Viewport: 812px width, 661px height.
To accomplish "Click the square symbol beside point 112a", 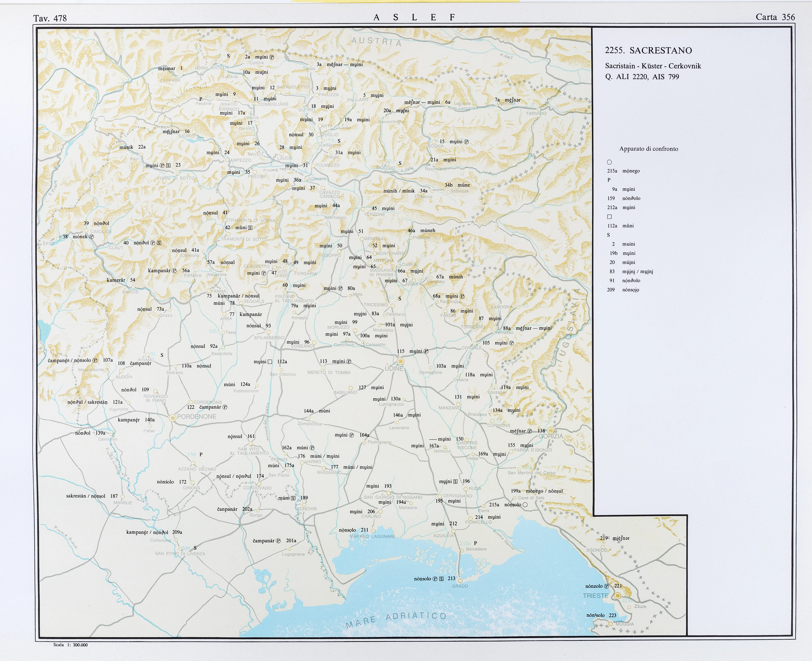I will (270, 362).
